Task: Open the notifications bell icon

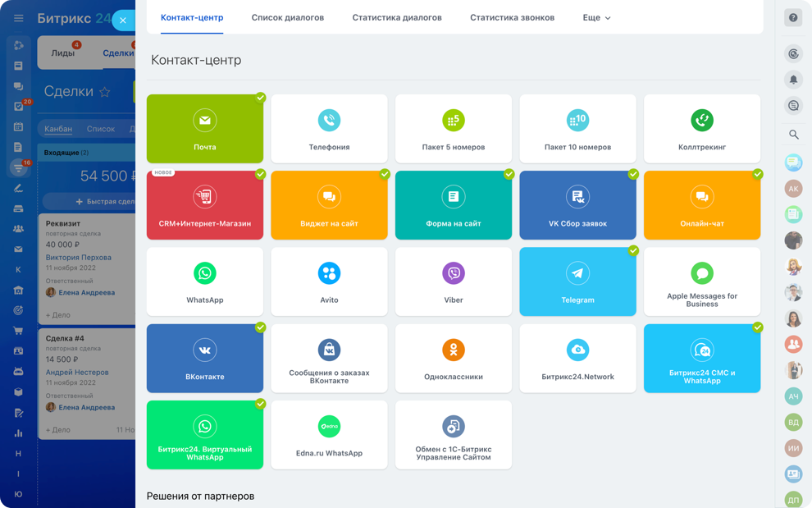Action: tap(793, 80)
